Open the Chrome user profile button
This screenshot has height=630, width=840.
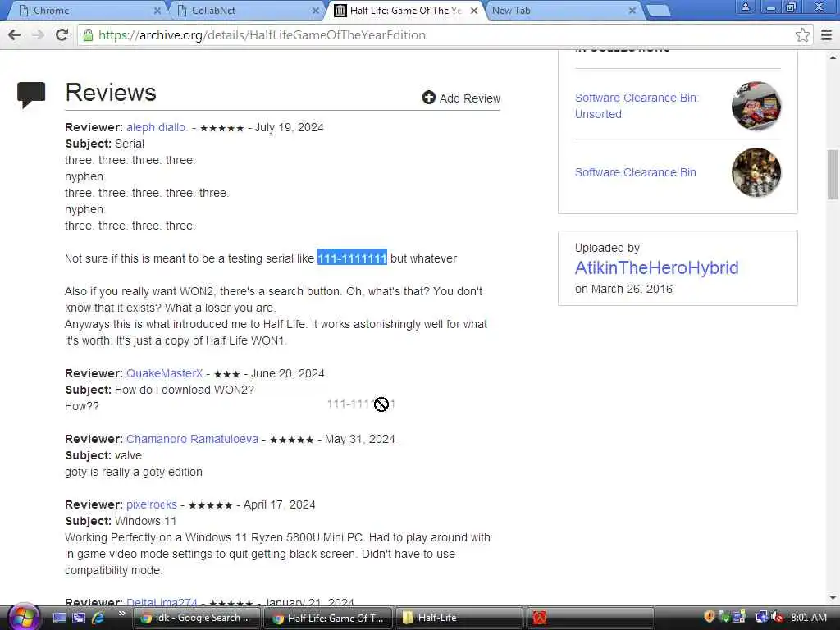745,7
